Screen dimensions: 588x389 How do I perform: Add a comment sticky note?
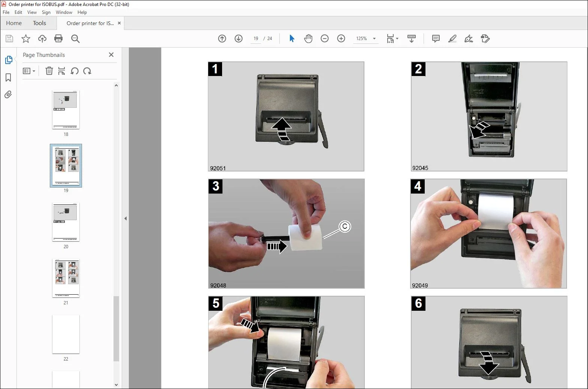(436, 39)
